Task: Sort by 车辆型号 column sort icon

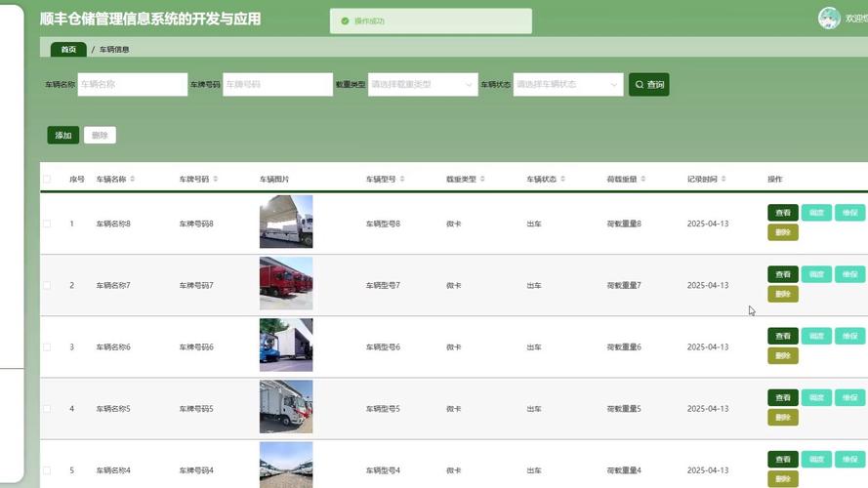Action: click(402, 179)
